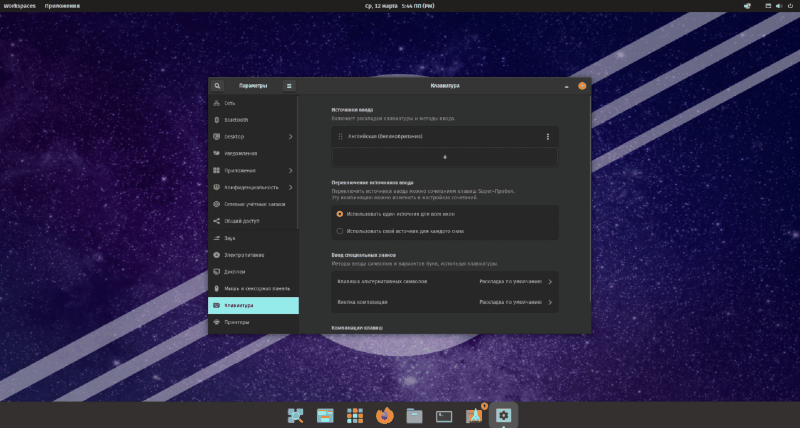Click the Электропитание power icon
The height and width of the screenshot is (428, 800).
[216, 255]
